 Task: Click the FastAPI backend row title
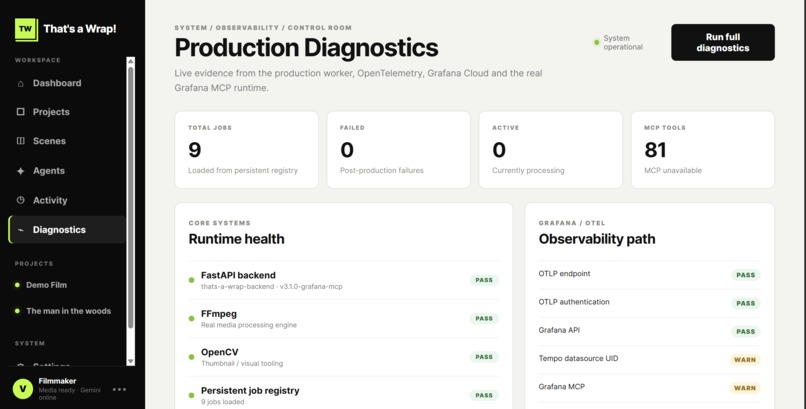[238, 275]
